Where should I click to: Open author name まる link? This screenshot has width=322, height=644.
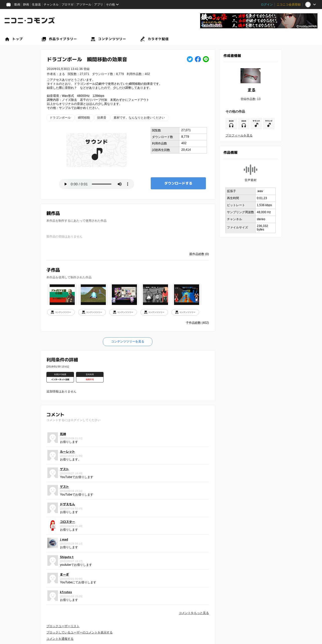click(252, 90)
